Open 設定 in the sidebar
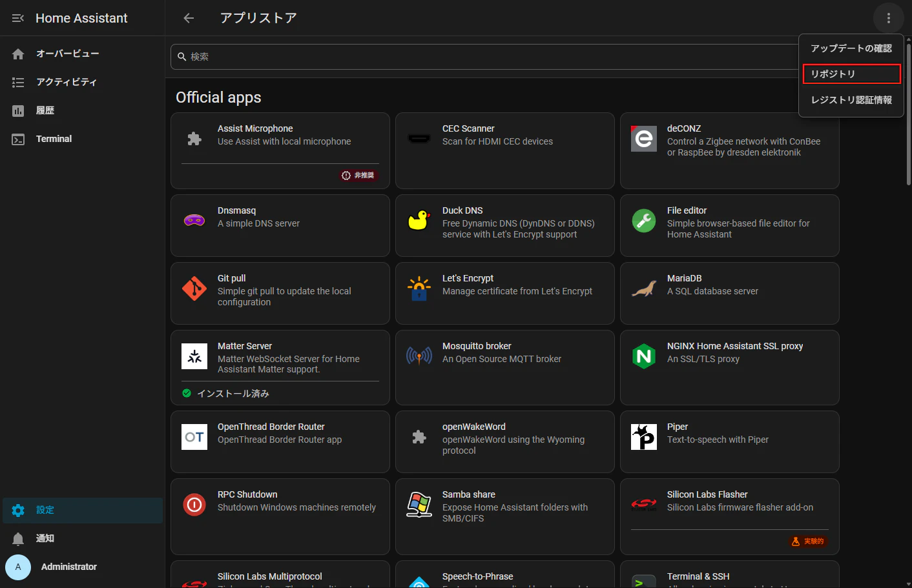Viewport: 912px width, 588px height. pyautogui.click(x=83, y=510)
